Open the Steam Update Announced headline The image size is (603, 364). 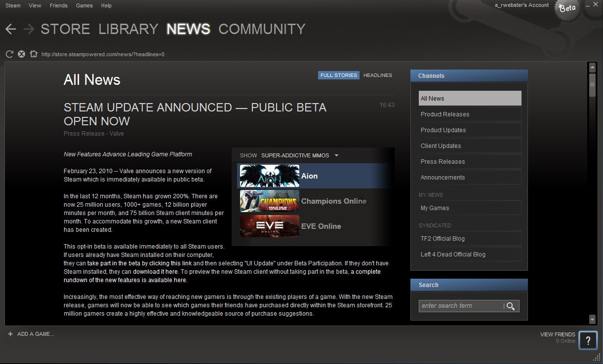(x=195, y=114)
